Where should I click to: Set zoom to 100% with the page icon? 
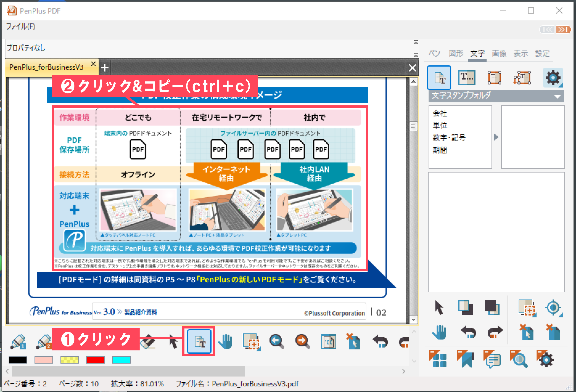click(329, 342)
